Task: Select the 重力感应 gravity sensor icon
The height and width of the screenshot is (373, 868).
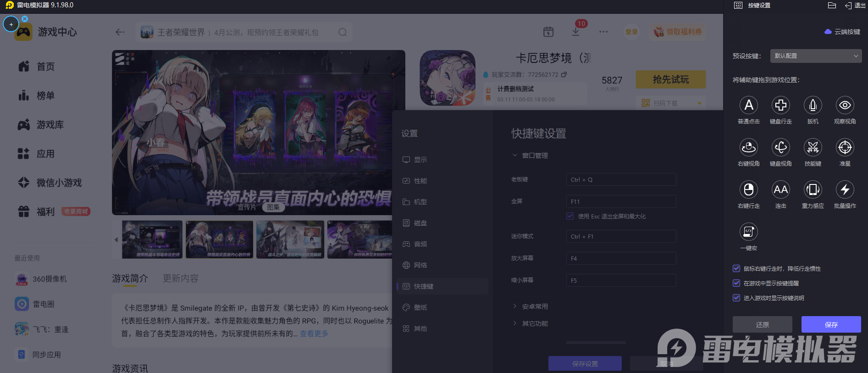Action: point(813,189)
